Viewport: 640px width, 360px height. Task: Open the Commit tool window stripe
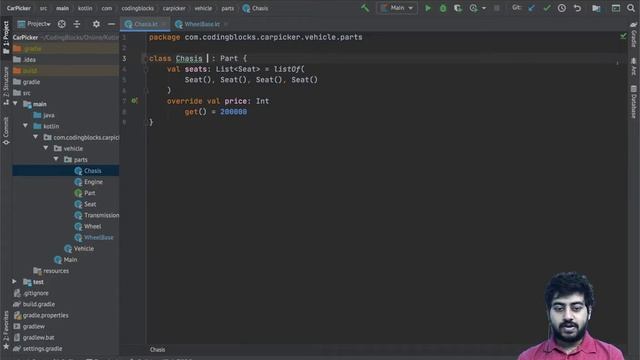point(6,131)
